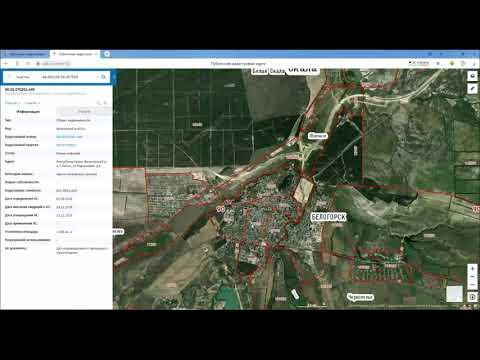Click the green extension icon in browser toolbar
The height and width of the screenshot is (360, 480).
tap(452, 63)
